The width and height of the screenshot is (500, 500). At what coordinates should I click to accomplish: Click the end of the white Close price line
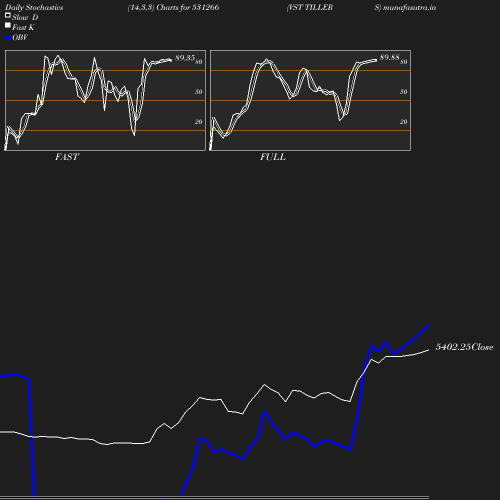pos(428,350)
